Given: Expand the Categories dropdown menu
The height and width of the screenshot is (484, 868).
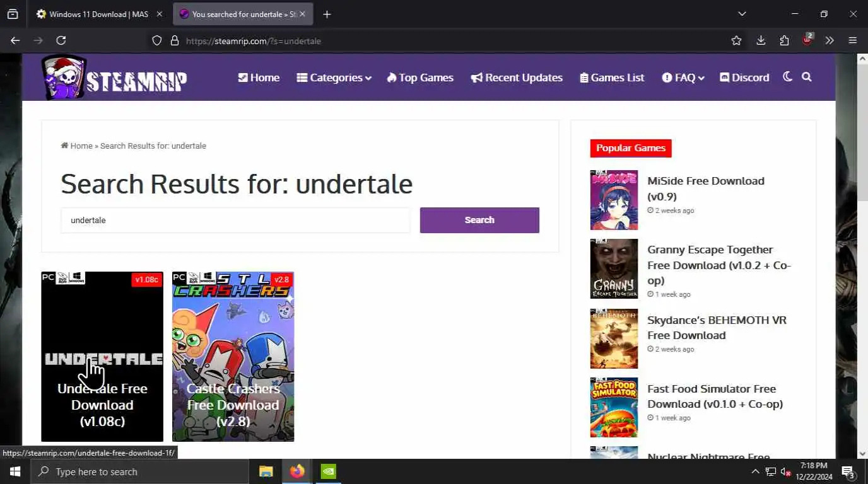Looking at the screenshot, I should click(334, 78).
